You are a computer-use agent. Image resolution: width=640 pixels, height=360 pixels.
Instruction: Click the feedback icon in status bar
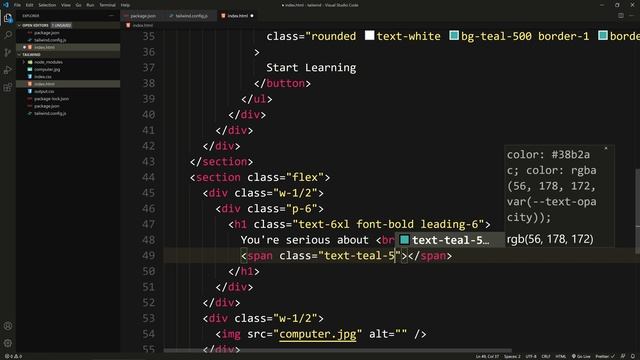tap(623, 356)
